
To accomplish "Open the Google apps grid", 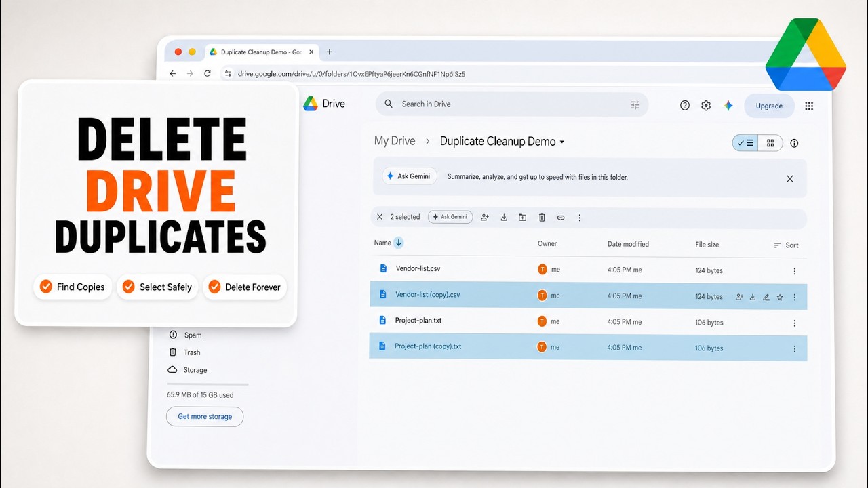I will (809, 106).
